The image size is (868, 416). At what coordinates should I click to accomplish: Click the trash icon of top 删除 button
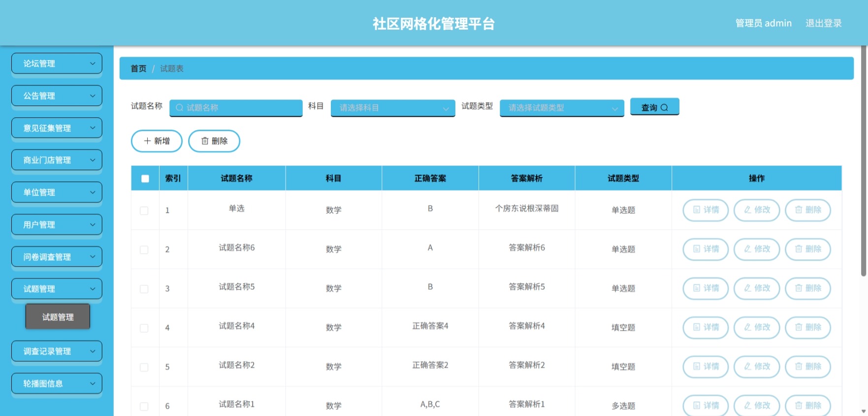[x=205, y=141]
